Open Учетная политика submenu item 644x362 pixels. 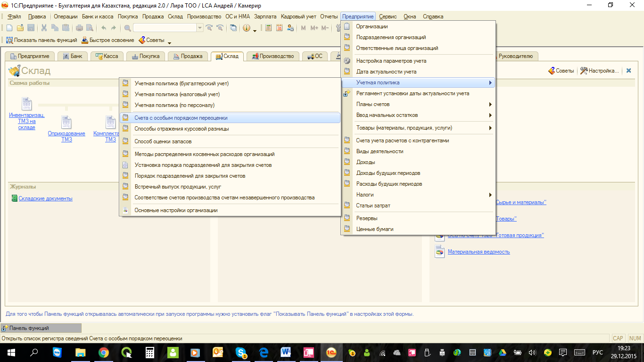pos(418,82)
